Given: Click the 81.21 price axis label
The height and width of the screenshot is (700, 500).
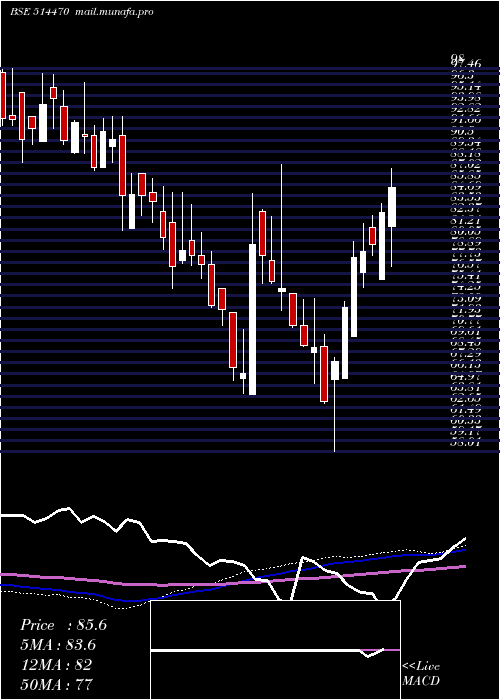Looking at the screenshot, I should (x=465, y=220).
